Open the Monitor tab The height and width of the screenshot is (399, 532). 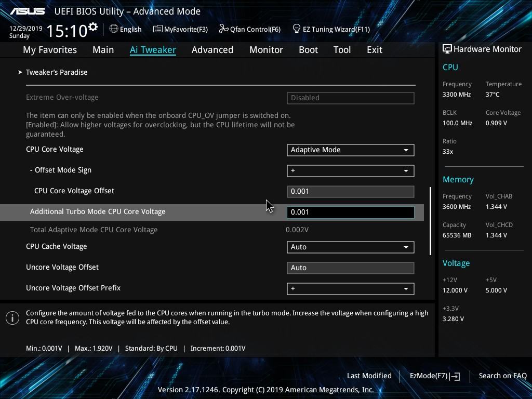tap(267, 50)
